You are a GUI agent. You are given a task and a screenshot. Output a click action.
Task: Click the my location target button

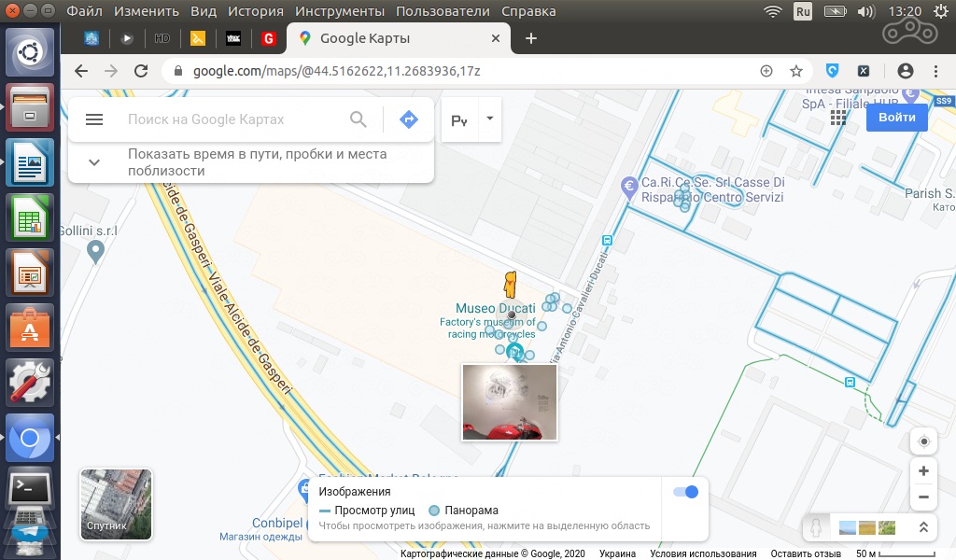(x=923, y=441)
